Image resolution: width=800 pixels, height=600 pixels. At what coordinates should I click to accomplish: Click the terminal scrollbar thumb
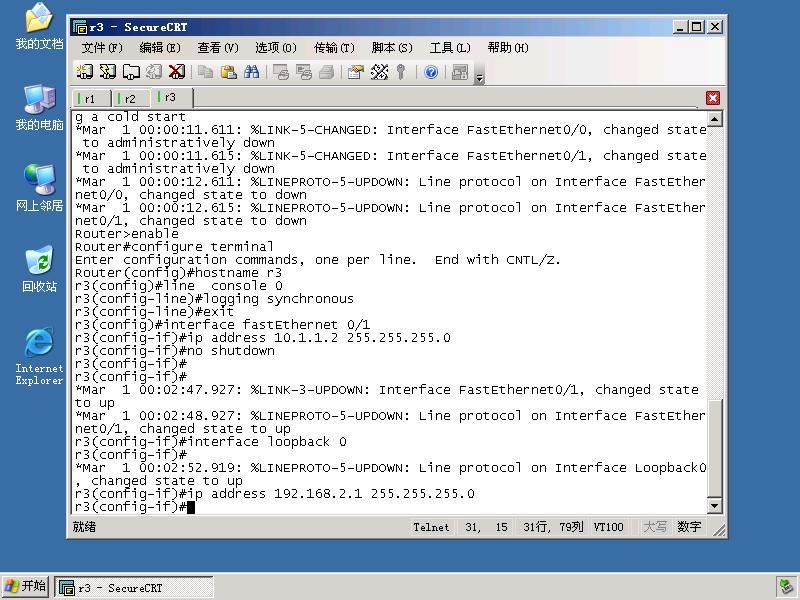715,448
